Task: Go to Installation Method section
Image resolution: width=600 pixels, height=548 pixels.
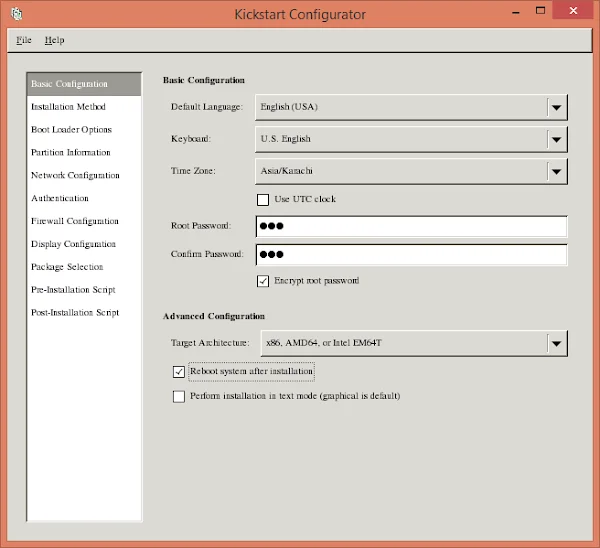Action: click(84, 107)
